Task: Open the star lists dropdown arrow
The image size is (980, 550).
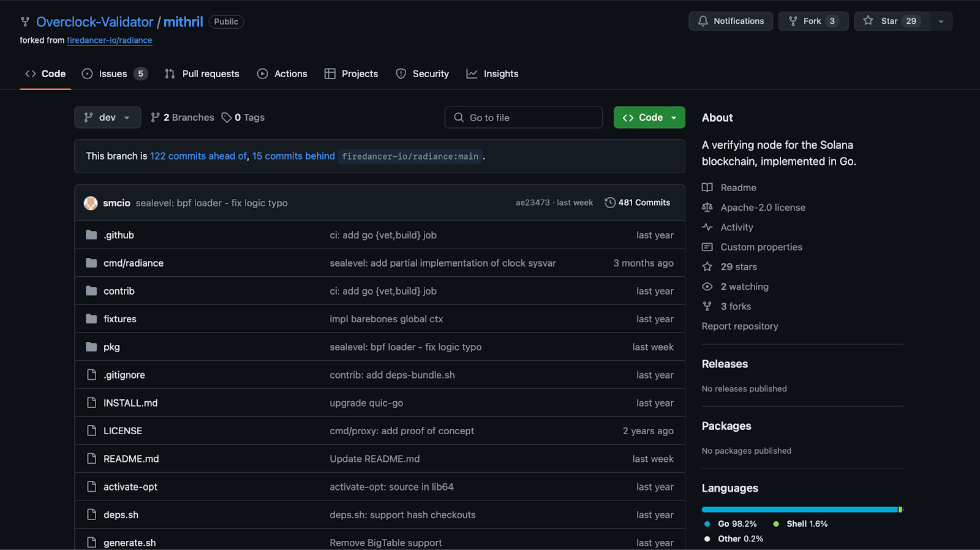Action: pos(941,21)
